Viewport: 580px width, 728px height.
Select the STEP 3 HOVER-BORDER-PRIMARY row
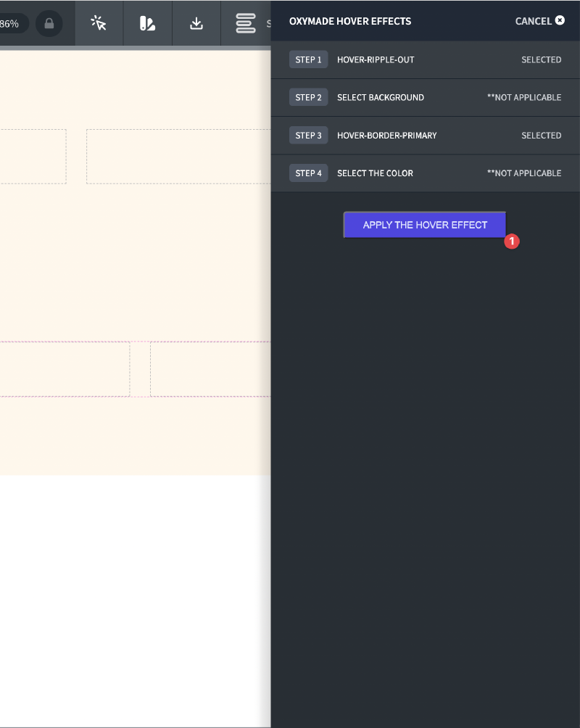(425, 135)
